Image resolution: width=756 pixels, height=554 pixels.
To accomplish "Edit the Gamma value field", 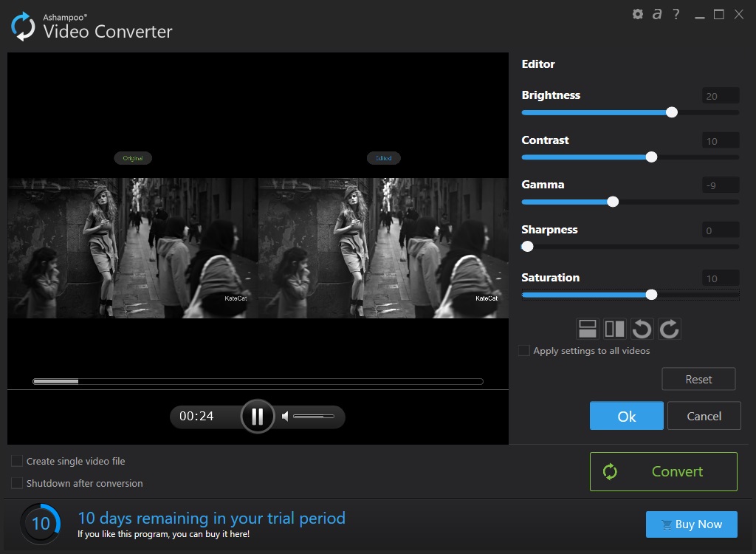I will 719,185.
